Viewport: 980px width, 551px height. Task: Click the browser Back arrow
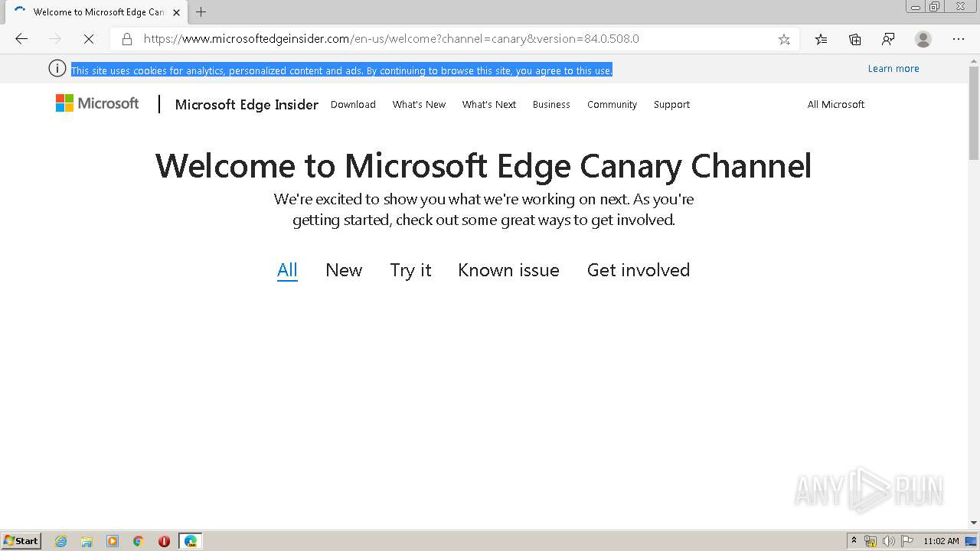pos(21,39)
